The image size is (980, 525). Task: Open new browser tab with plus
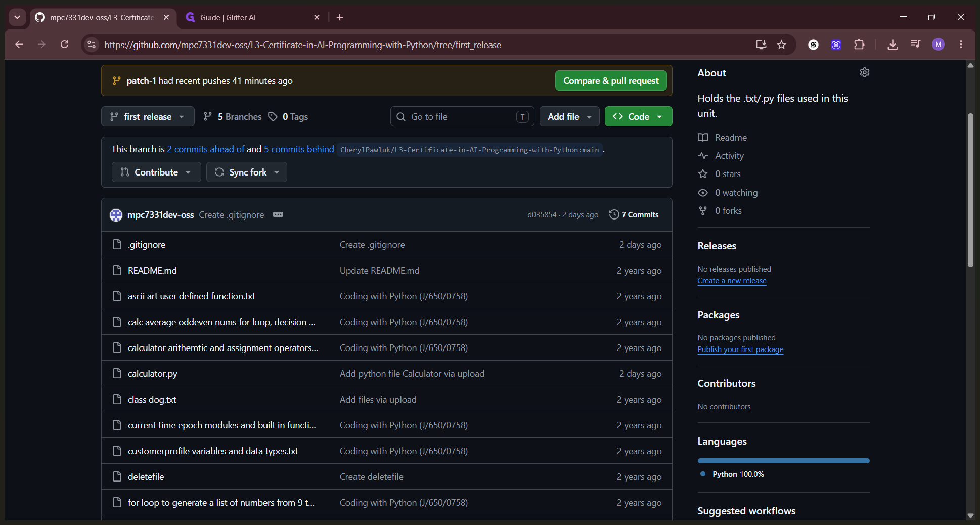pyautogui.click(x=340, y=17)
